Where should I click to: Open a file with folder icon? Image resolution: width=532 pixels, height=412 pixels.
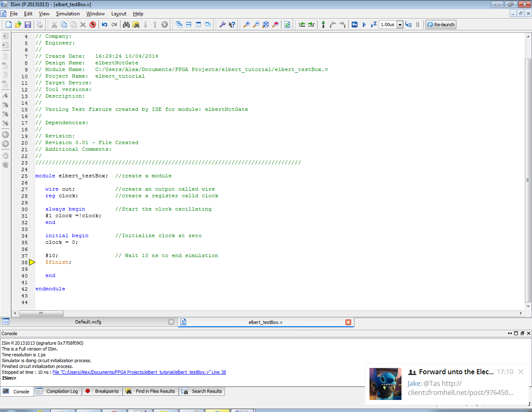pyautogui.click(x=18, y=25)
